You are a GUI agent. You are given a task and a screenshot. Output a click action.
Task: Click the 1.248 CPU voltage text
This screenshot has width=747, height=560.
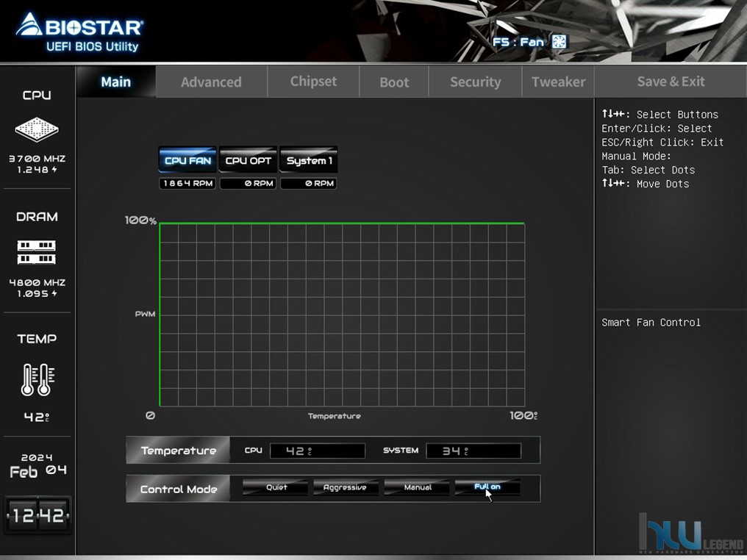tap(37, 170)
